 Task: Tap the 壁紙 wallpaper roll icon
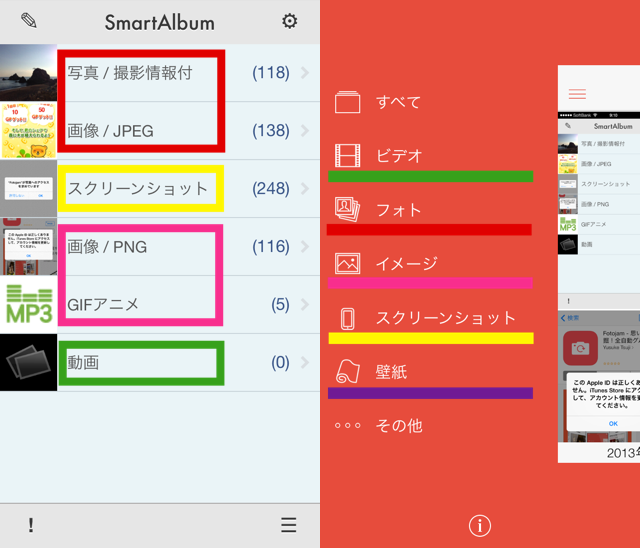347,371
